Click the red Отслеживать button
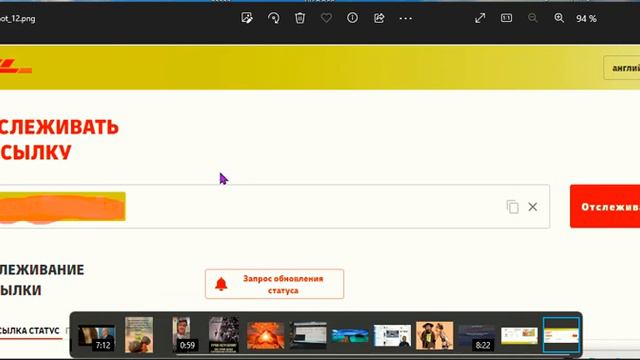The width and height of the screenshot is (640, 360). click(x=605, y=207)
